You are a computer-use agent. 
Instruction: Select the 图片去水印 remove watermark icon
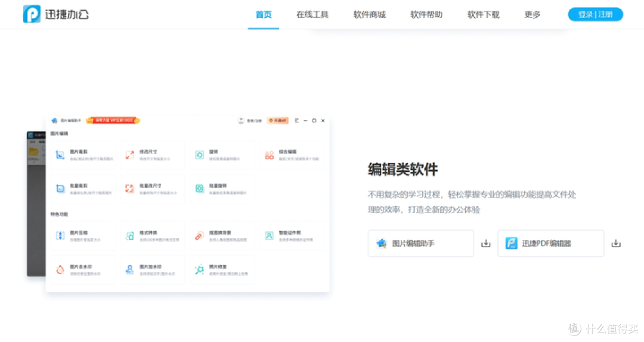pos(60,270)
